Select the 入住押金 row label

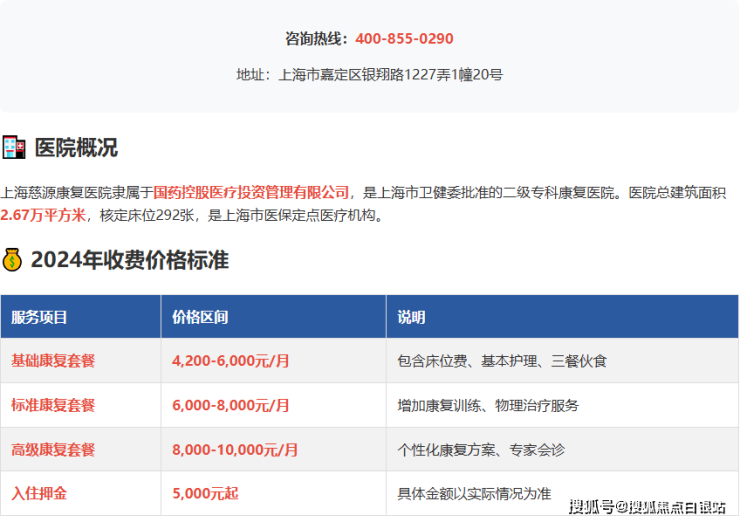pyautogui.click(x=39, y=494)
